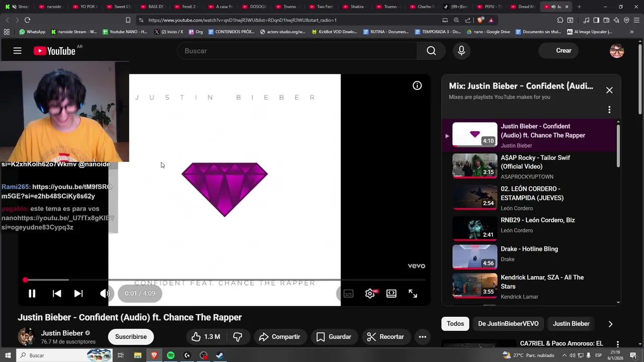This screenshot has width=644, height=362.
Task: Enter fullscreen mode
Action: point(413,294)
